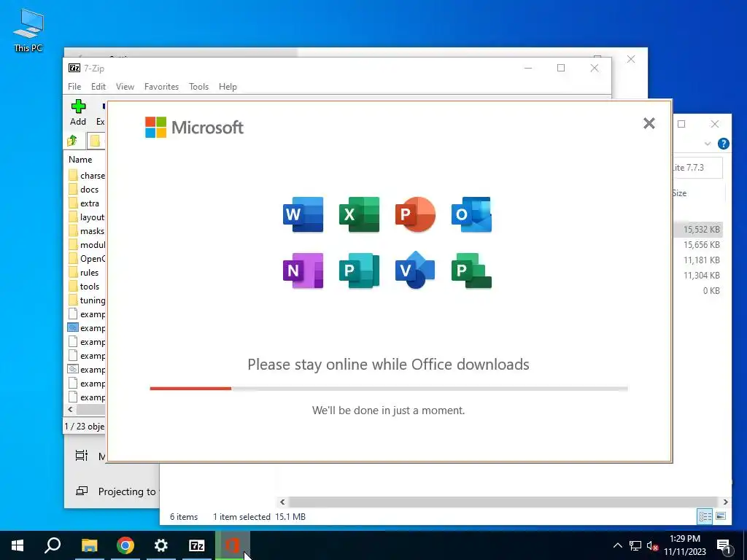This screenshot has height=560, width=747.
Task: Select the tools folder in 7-Zip
Action: [85, 286]
